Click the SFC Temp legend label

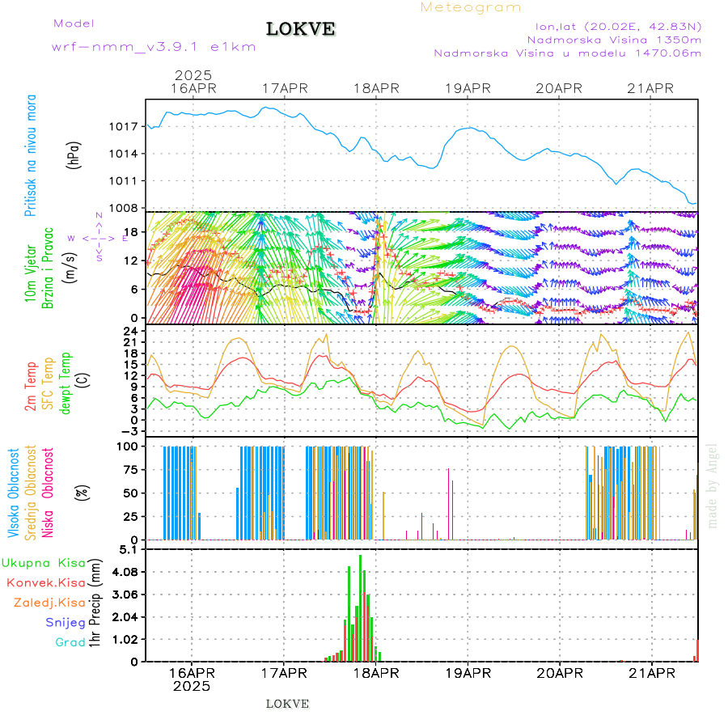pos(48,383)
